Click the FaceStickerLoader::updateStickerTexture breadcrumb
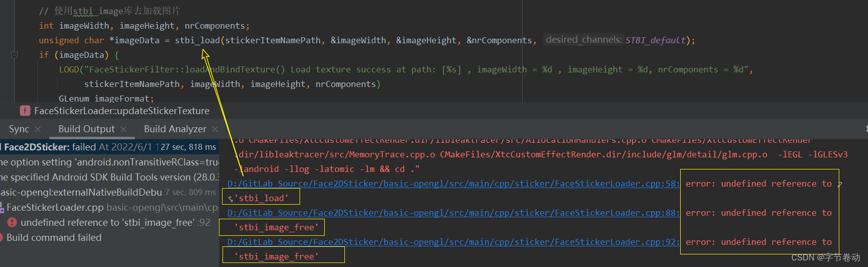 coord(122,111)
